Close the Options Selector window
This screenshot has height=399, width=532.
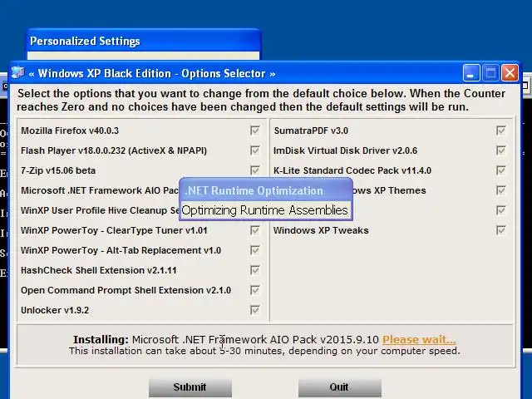tap(510, 73)
